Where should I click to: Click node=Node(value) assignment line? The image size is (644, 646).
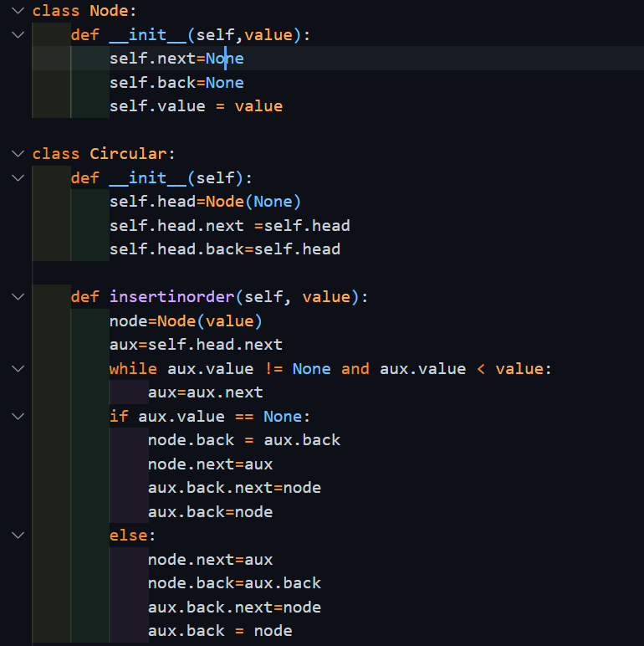coord(186,321)
